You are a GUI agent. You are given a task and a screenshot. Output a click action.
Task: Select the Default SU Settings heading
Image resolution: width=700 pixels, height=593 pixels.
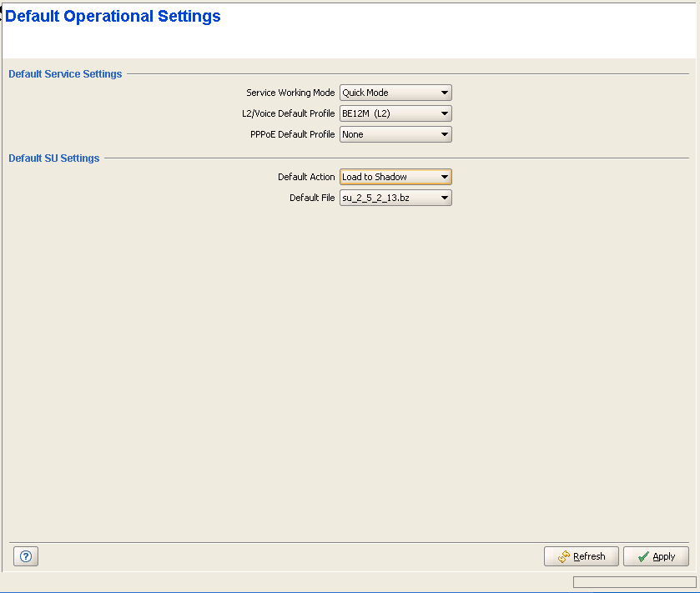point(54,158)
